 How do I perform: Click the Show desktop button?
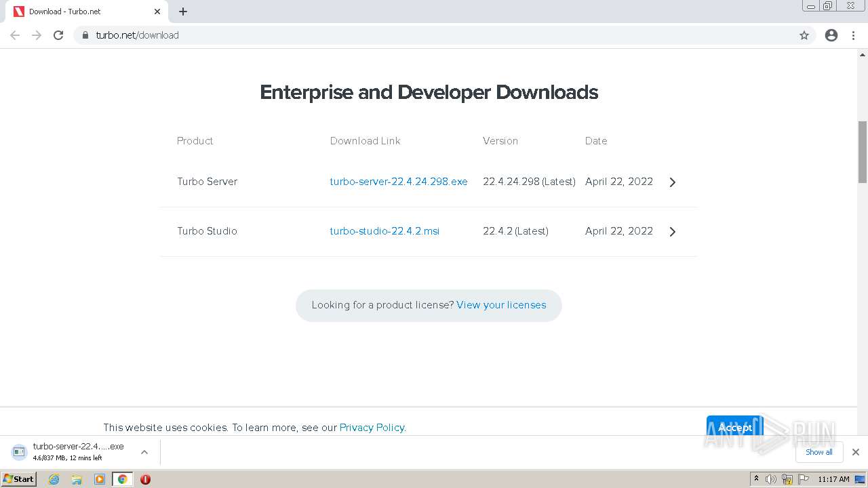pyautogui.click(x=861, y=479)
